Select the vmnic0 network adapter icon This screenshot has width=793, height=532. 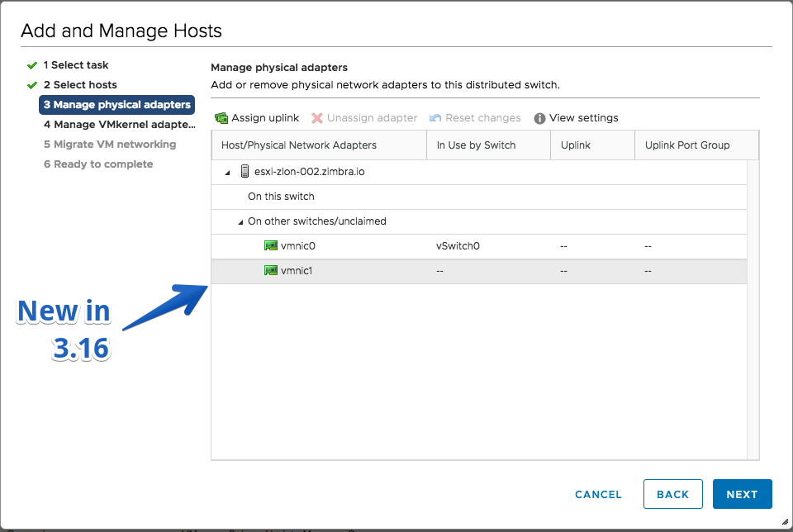click(x=271, y=246)
